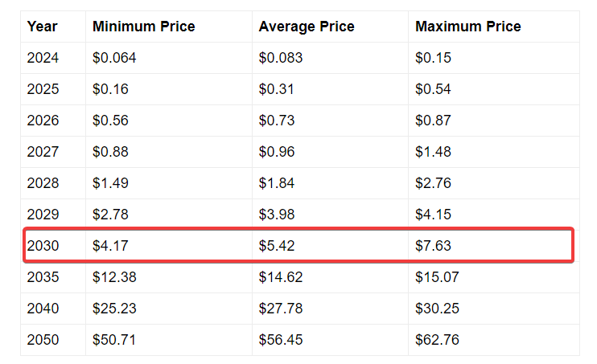Click the 2026 maximum price $0.87

pyautogui.click(x=433, y=121)
